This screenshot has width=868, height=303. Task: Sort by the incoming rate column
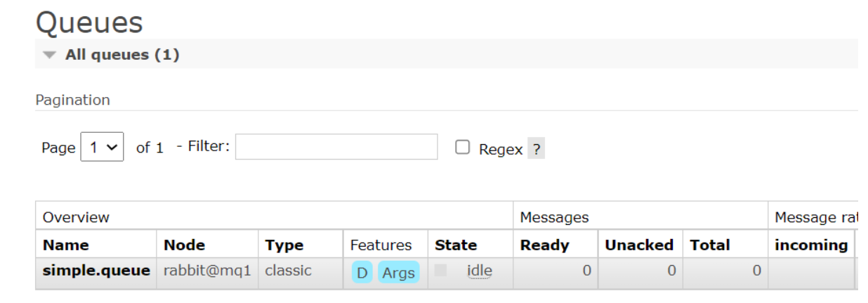point(811,245)
